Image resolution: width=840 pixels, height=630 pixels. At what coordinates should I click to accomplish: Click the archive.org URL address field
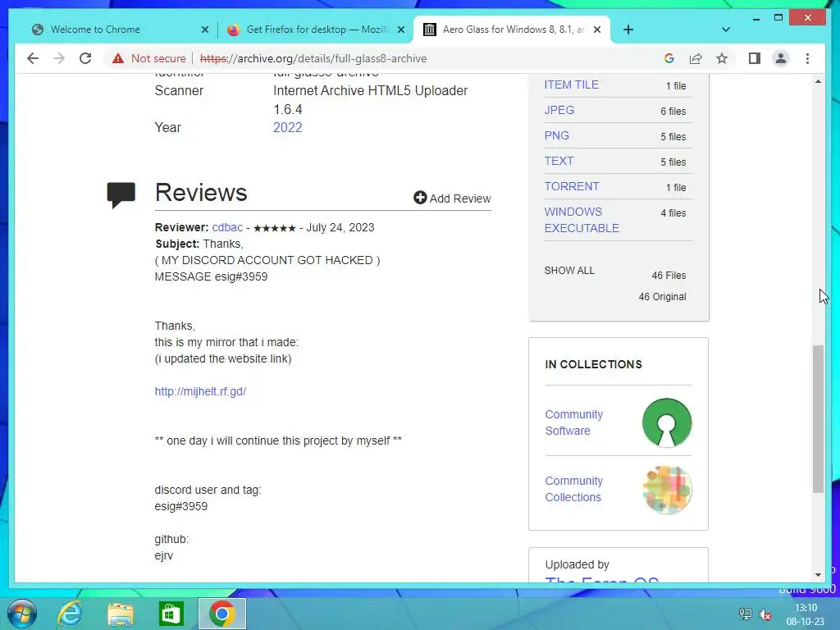tap(313, 58)
